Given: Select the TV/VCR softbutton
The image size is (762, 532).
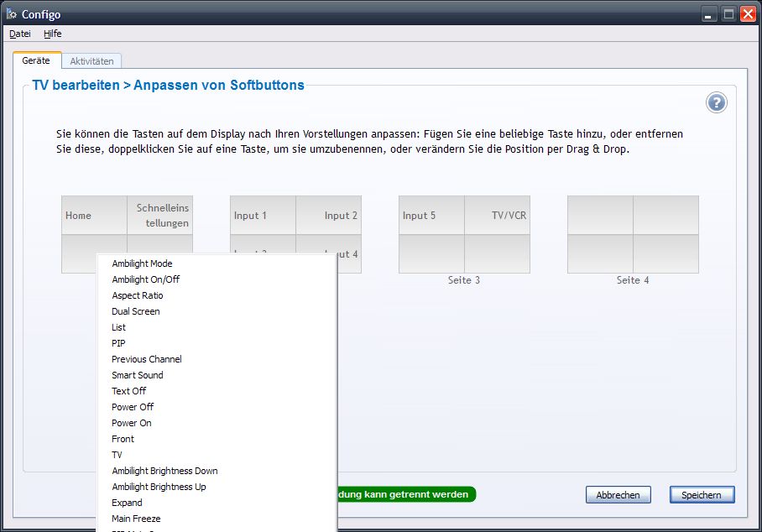Looking at the screenshot, I should point(498,215).
